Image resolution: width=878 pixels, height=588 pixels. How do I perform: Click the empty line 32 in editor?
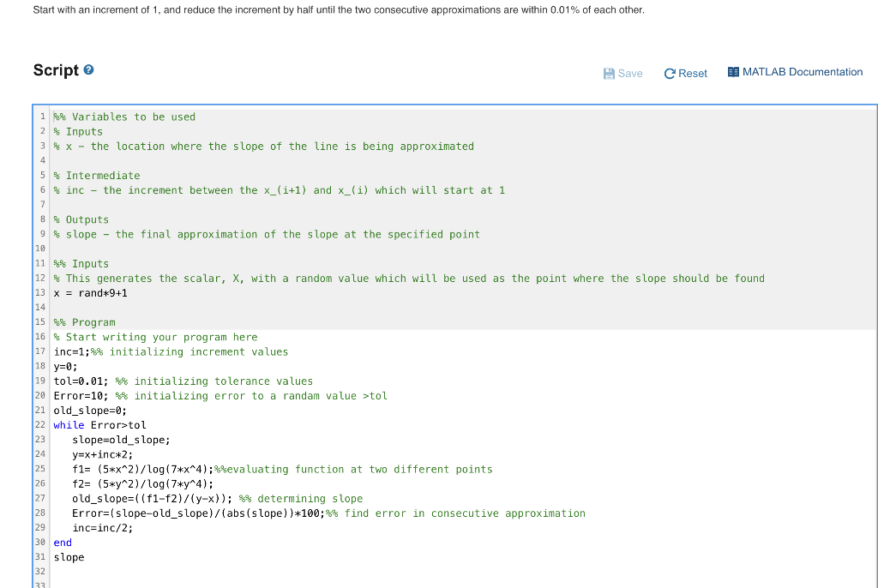[171, 571]
